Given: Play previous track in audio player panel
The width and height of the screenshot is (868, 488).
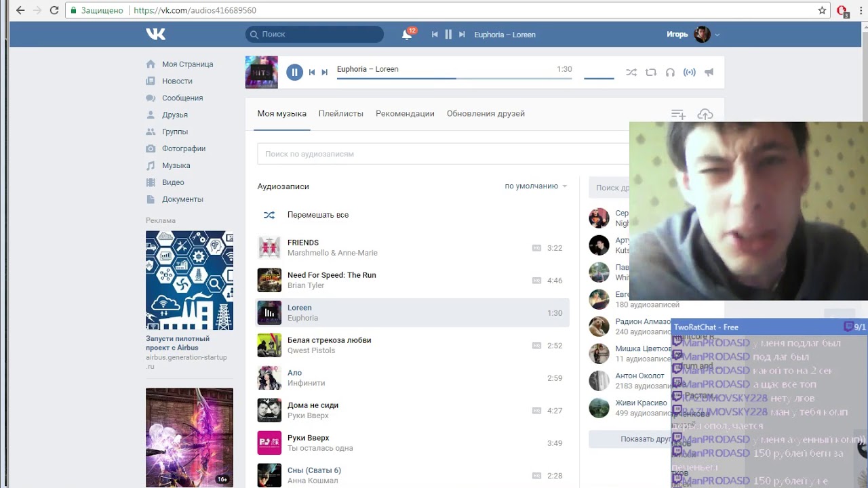Looking at the screenshot, I should click(312, 73).
